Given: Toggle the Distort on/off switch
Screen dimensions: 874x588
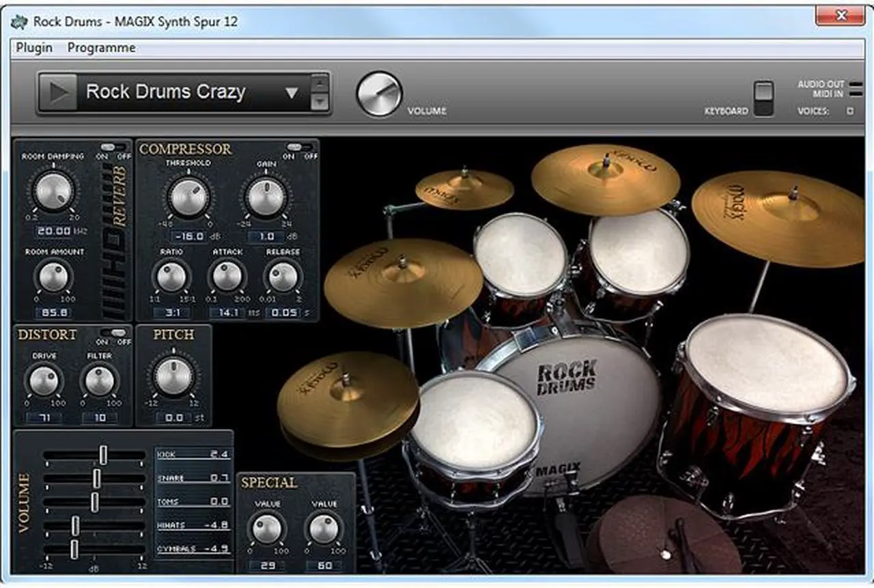Looking at the screenshot, I should click(x=114, y=333).
